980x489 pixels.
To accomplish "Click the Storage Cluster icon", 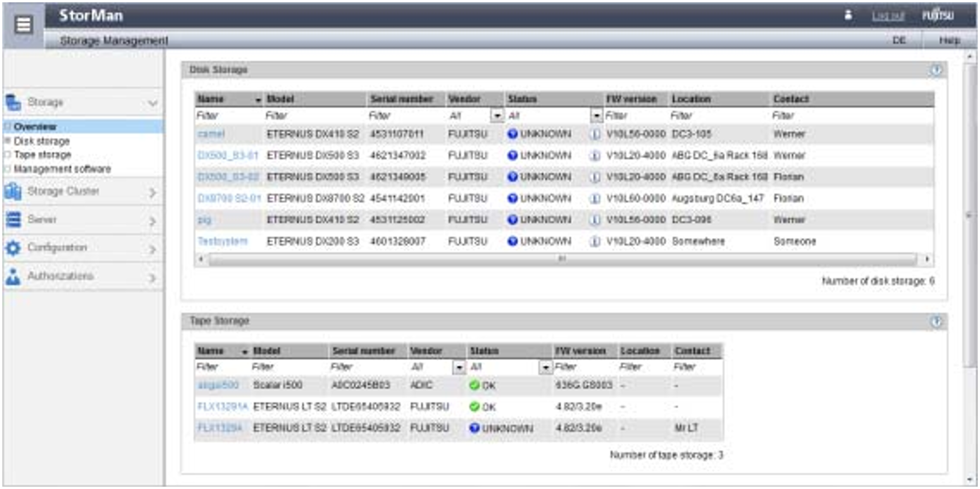I will (13, 191).
